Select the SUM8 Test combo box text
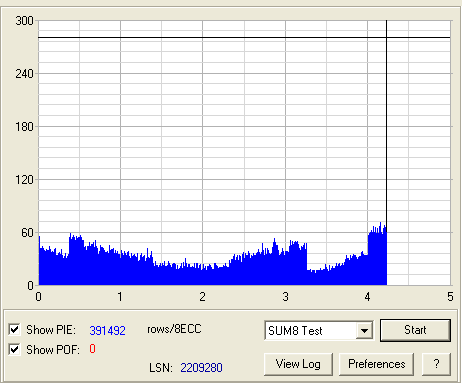Viewport: 462px width, 384px height. [295, 331]
